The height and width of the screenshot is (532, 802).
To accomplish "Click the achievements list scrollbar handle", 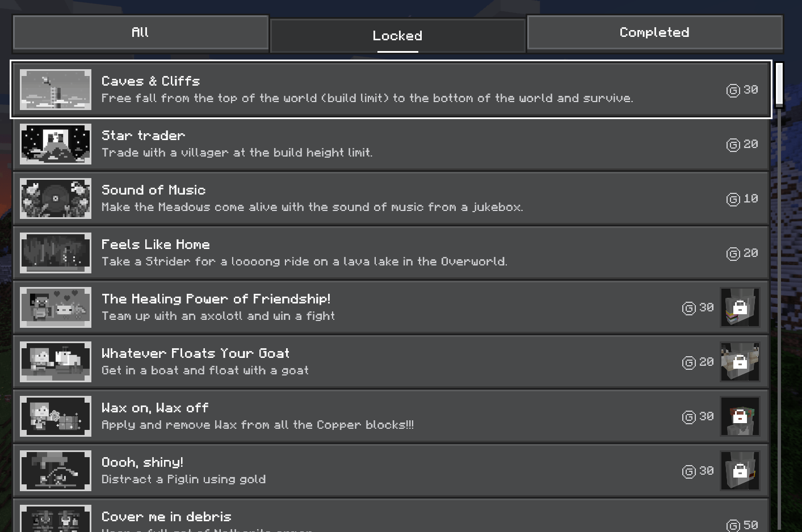I will pyautogui.click(x=779, y=84).
